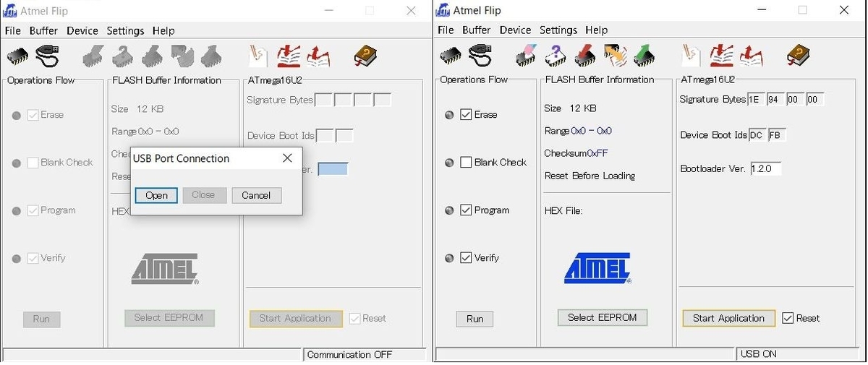
Task: Click Device Boot Ids field showing DC
Action: pos(757,135)
